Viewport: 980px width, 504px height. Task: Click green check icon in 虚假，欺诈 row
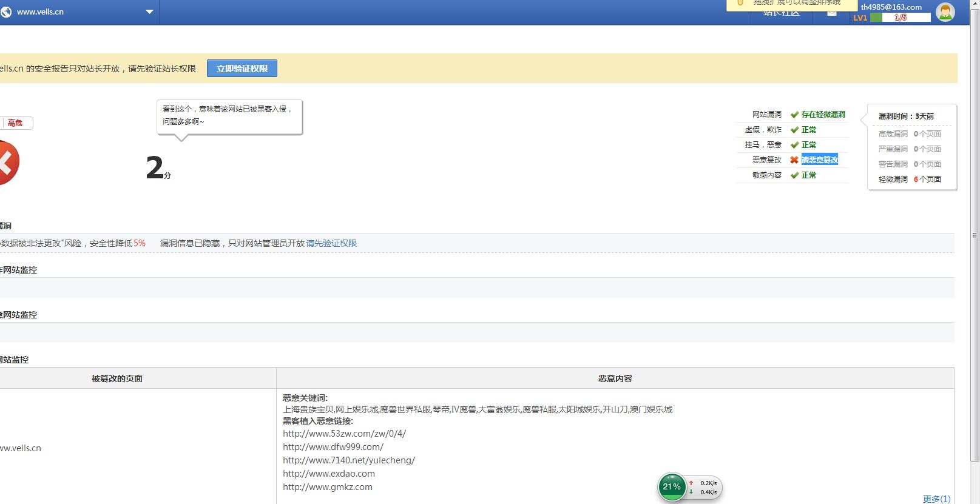pos(794,130)
